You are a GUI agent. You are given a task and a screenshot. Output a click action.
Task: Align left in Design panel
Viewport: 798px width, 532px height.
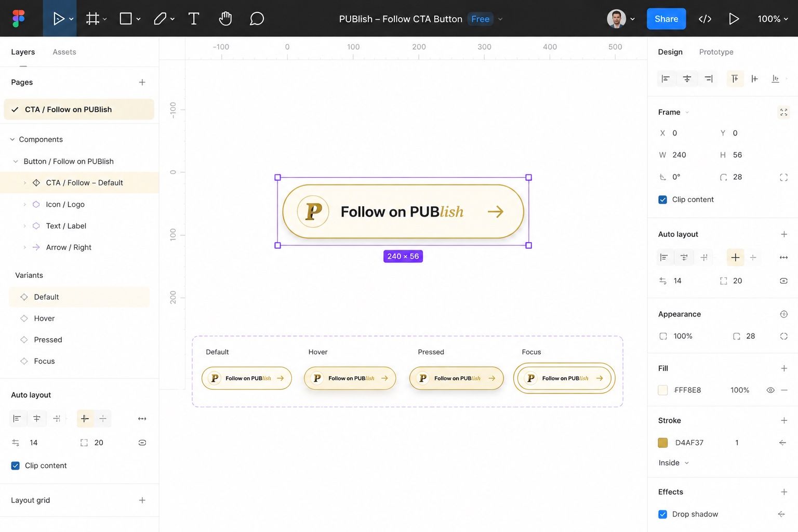665,79
